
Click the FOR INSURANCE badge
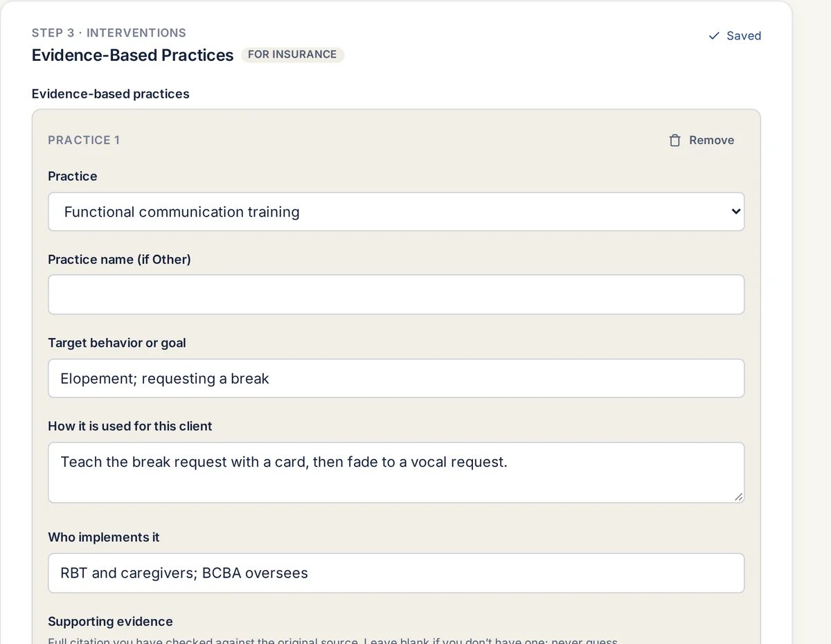tap(292, 55)
